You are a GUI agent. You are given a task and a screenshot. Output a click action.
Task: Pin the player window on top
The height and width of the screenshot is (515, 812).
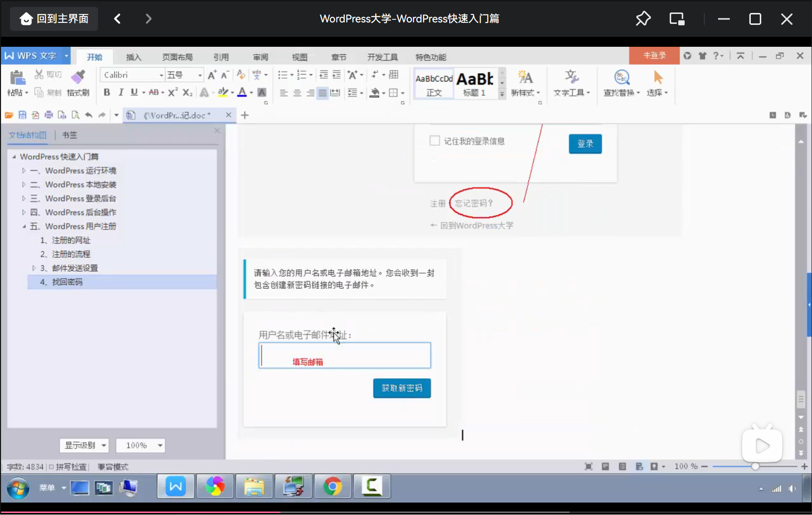pos(643,19)
